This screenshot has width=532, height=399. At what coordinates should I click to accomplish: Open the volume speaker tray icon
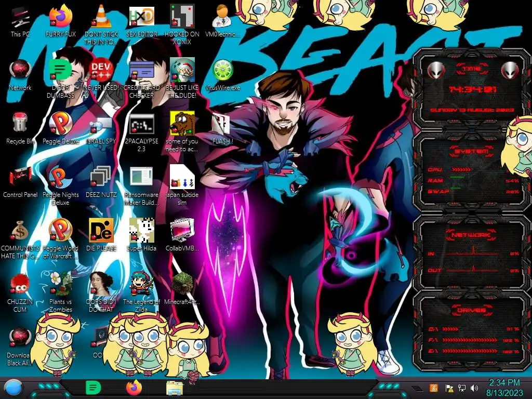click(474, 388)
